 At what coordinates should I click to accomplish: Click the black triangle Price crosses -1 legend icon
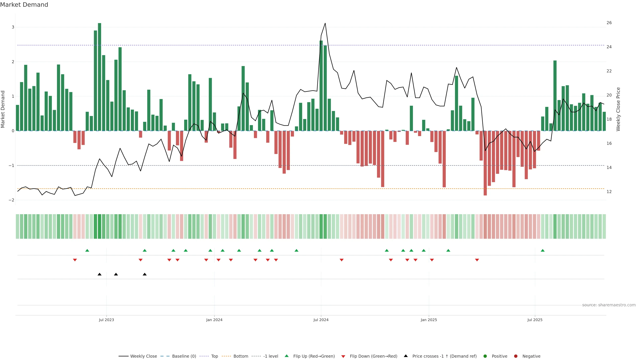[406, 356]
